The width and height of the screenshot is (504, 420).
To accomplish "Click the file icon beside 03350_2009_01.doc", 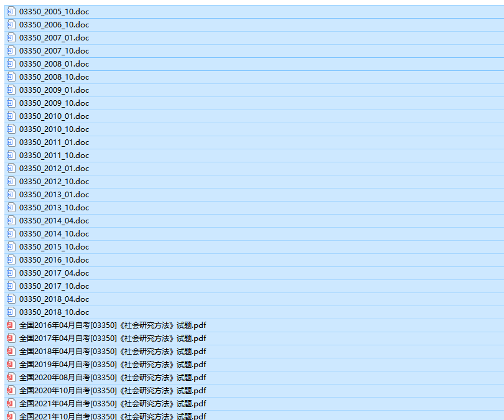I will click(11, 90).
